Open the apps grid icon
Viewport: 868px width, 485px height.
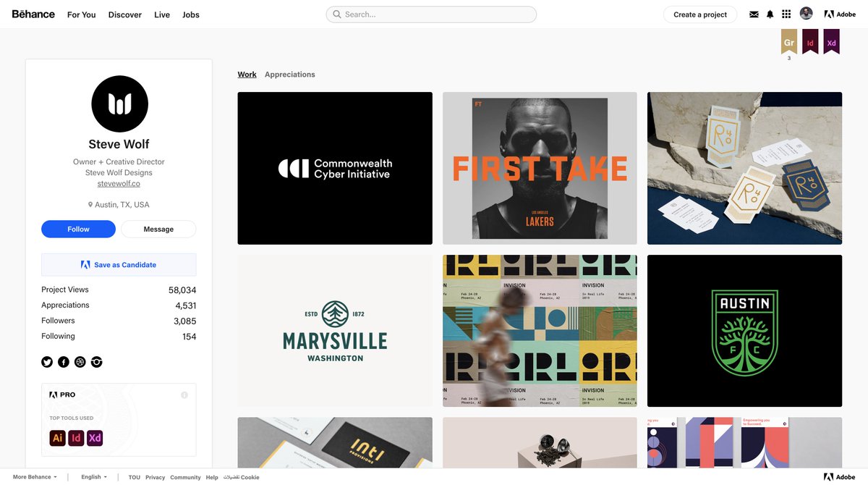(786, 14)
